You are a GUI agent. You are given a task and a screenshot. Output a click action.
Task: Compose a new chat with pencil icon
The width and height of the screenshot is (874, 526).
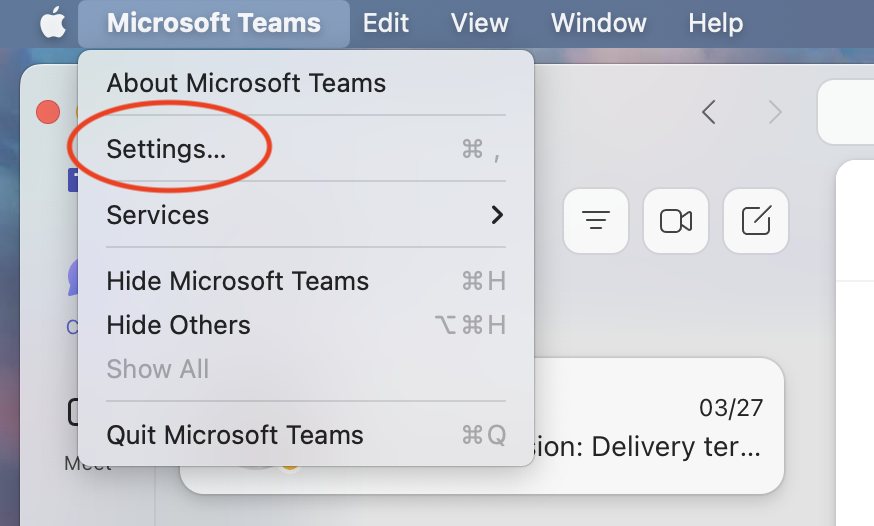click(x=756, y=221)
